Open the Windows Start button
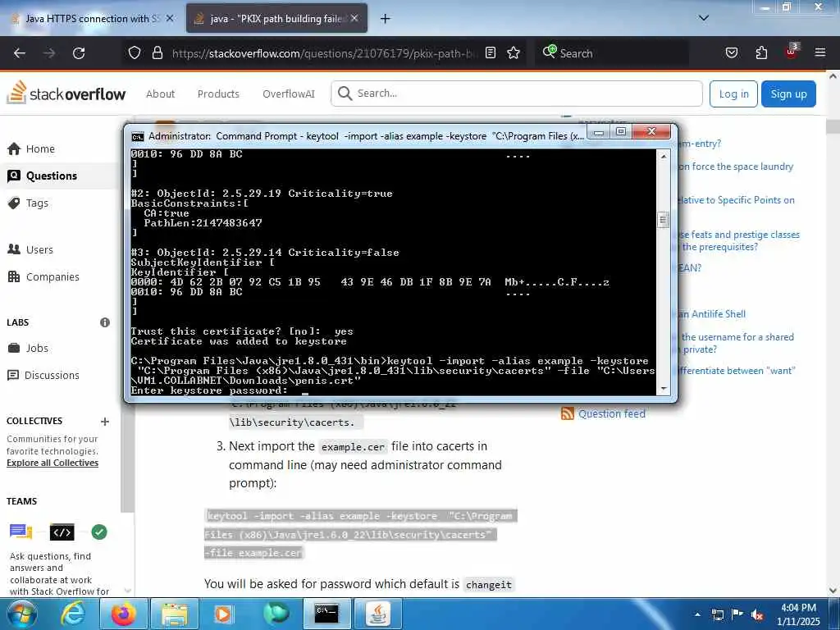Image resolution: width=840 pixels, height=630 pixels. pyautogui.click(x=21, y=614)
